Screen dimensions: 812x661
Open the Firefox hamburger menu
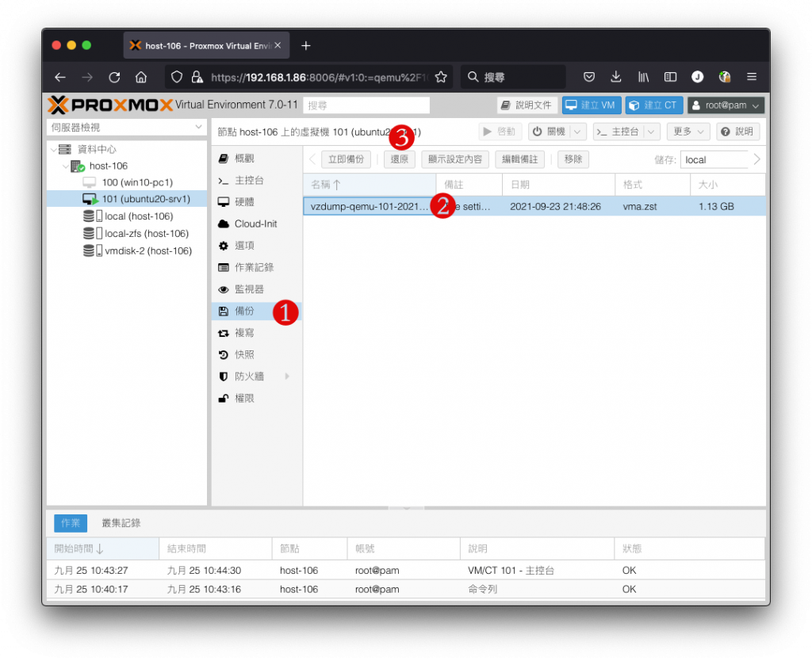pos(752,77)
